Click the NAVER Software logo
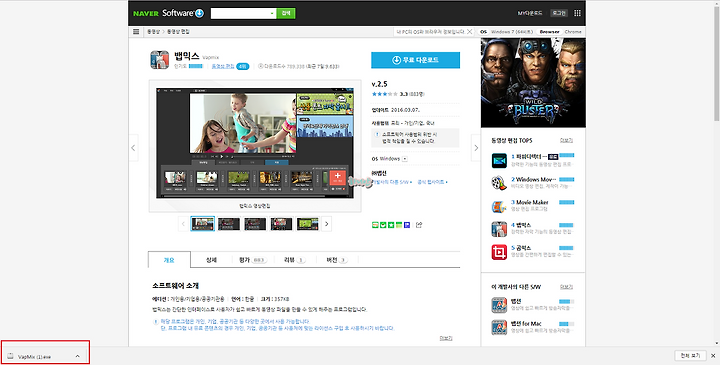720x365 pixels. 168,13
